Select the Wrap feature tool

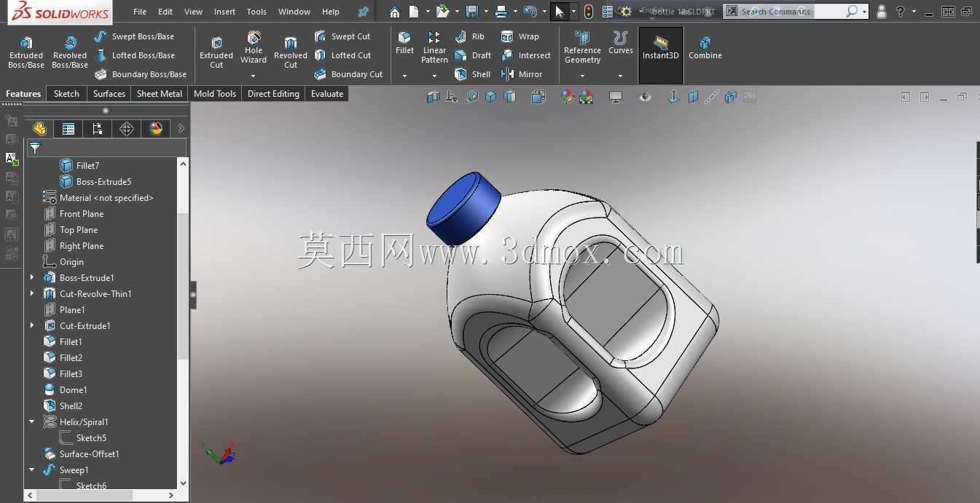(520, 36)
